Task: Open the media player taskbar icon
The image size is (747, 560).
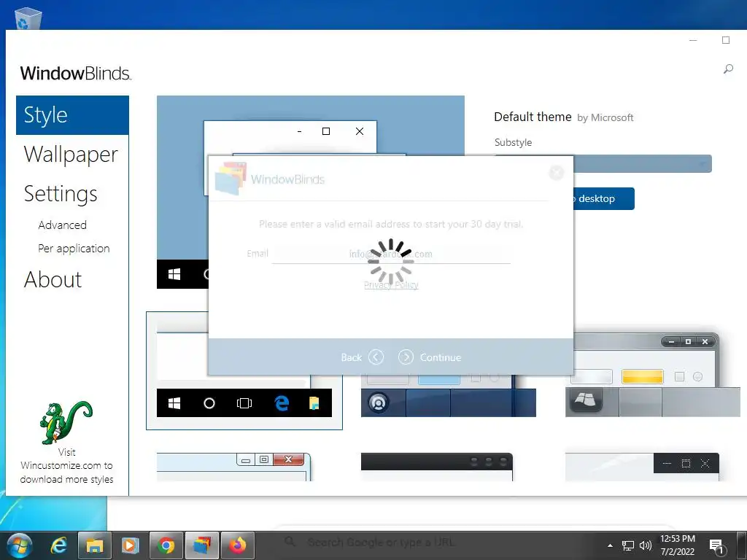Action: [130, 545]
